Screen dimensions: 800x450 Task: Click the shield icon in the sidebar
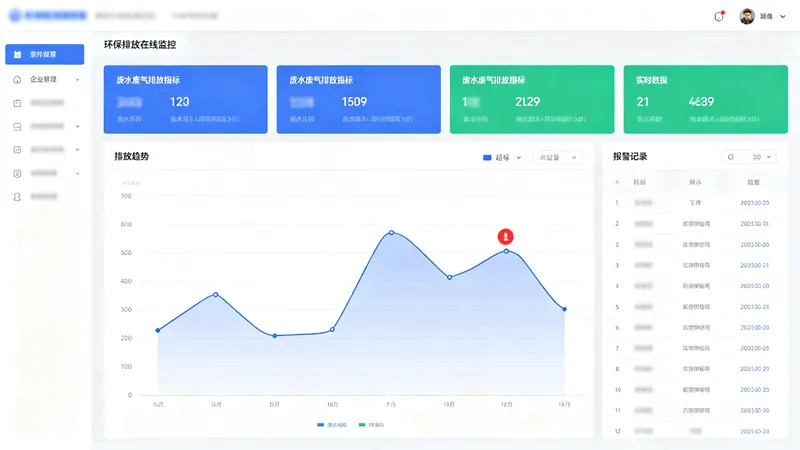tap(17, 173)
